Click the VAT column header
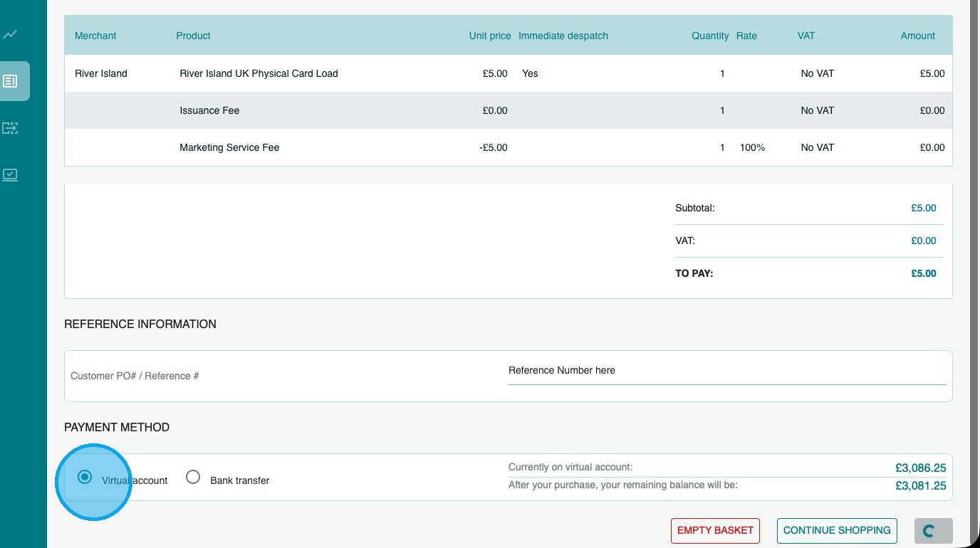 pos(806,36)
